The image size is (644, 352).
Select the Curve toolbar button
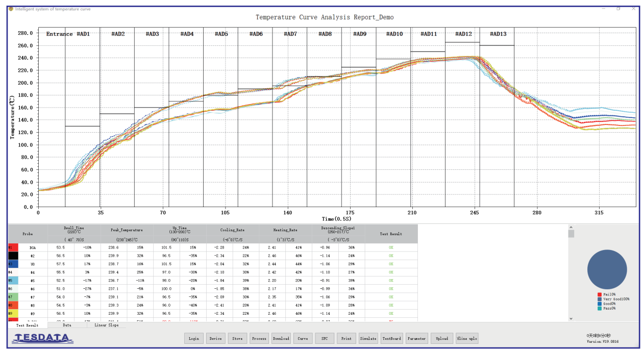point(303,338)
